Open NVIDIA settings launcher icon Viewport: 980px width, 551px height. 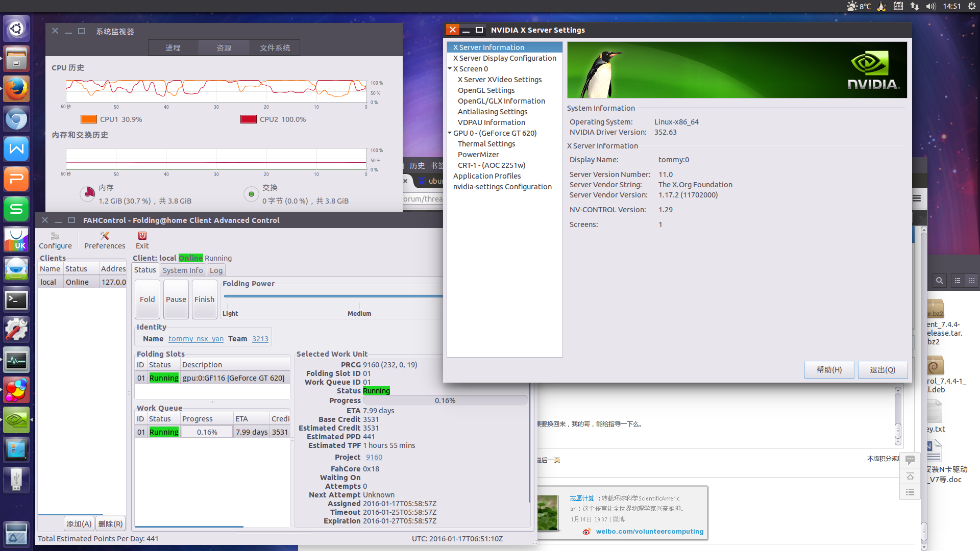coord(16,420)
